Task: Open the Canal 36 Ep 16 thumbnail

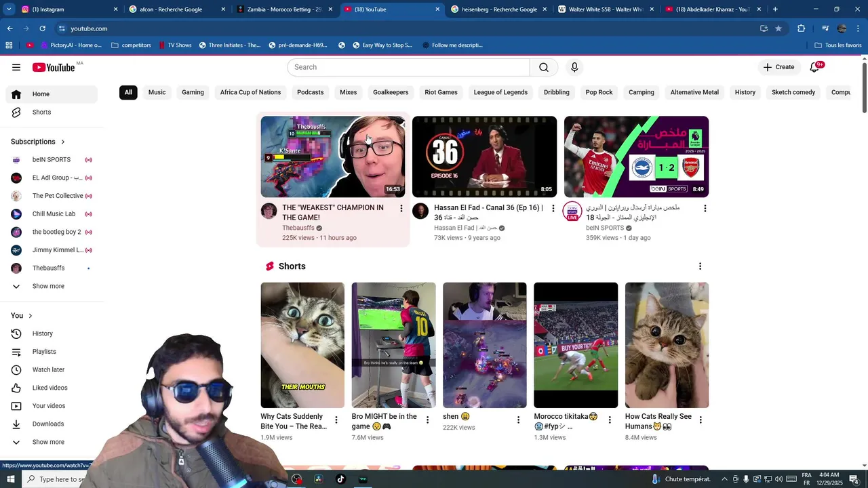Action: 484,157
